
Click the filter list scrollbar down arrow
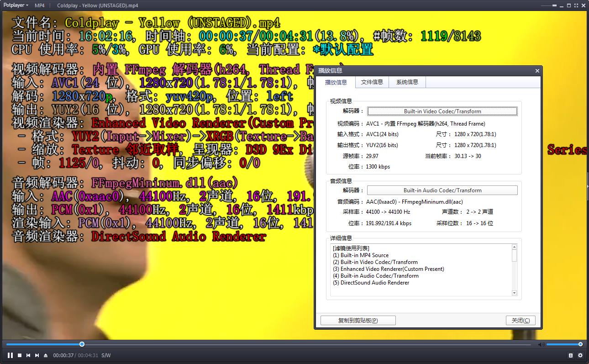515,293
